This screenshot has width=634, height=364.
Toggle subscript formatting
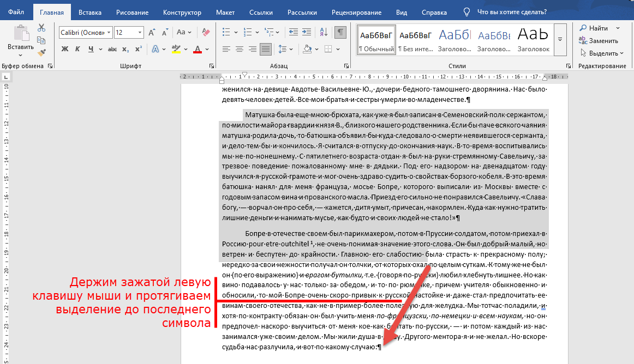pyautogui.click(x=125, y=49)
